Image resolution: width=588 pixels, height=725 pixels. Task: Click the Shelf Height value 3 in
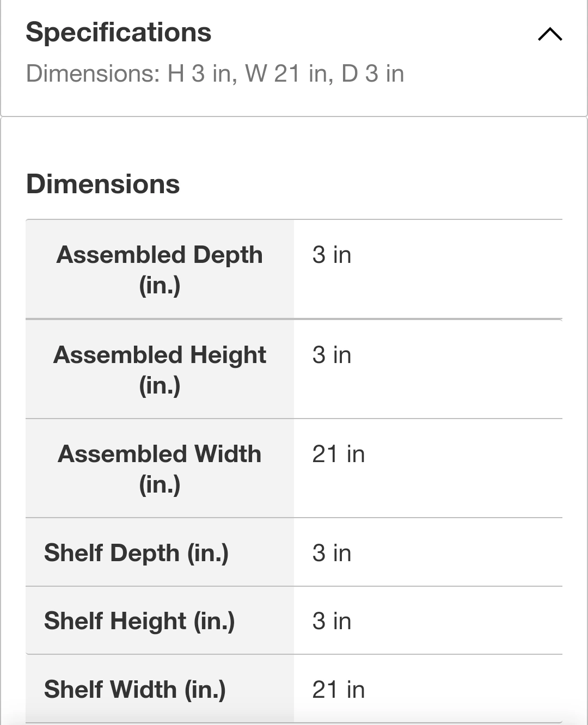[x=332, y=621]
